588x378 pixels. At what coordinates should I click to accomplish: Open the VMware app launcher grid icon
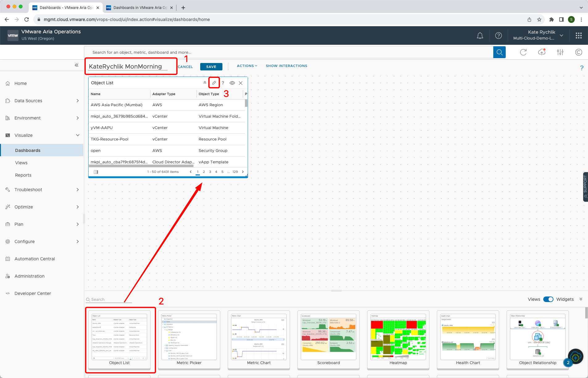pos(578,35)
